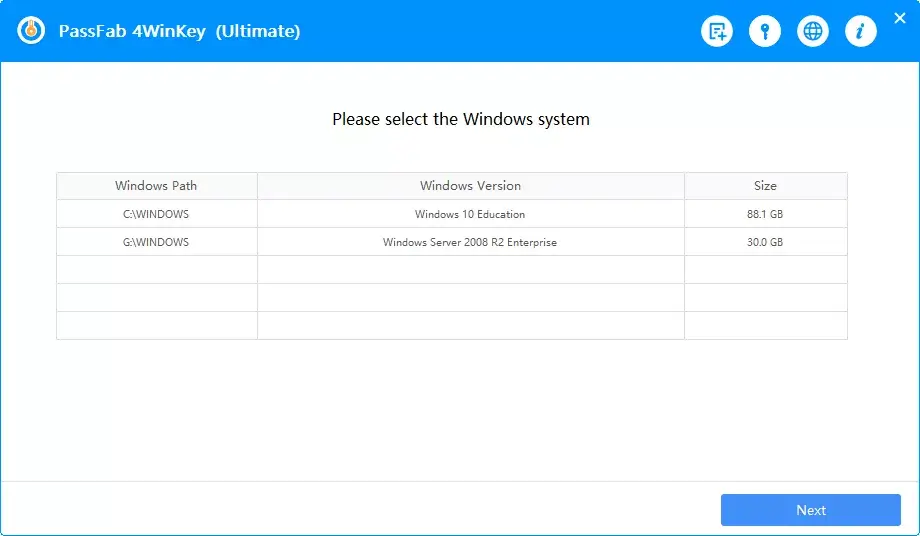The height and width of the screenshot is (536, 920).
Task: Click the "Please select the Windows system" heading
Action: coord(461,119)
